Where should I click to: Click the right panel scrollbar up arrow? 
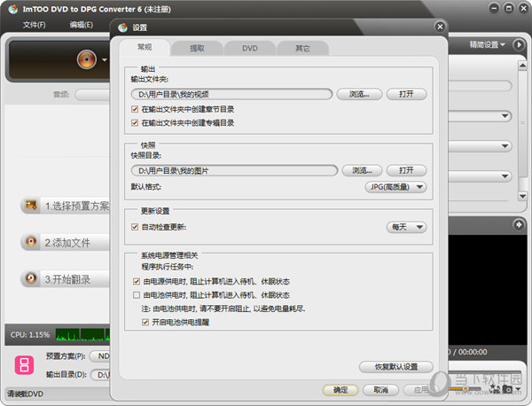(x=523, y=65)
